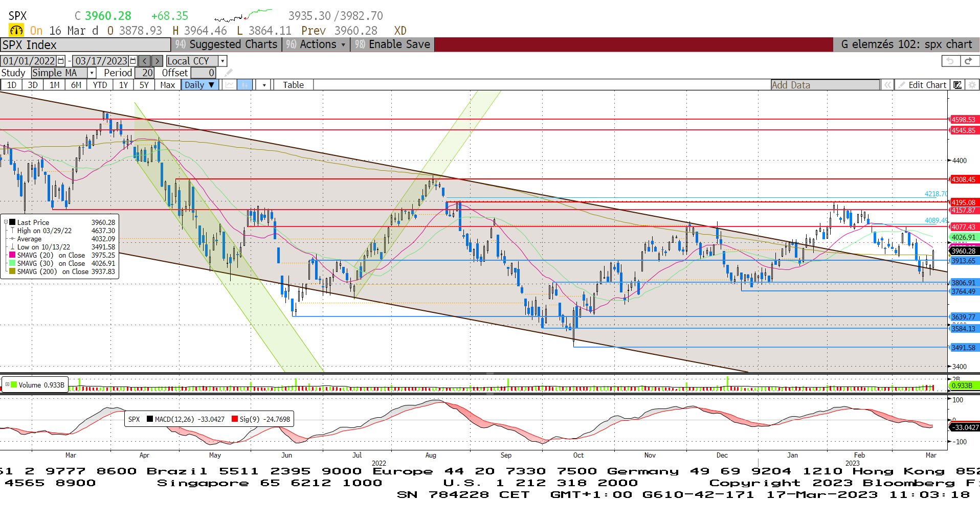Click the olive SMAVG (200) color swatch
The image size is (980, 523).
(x=12, y=271)
